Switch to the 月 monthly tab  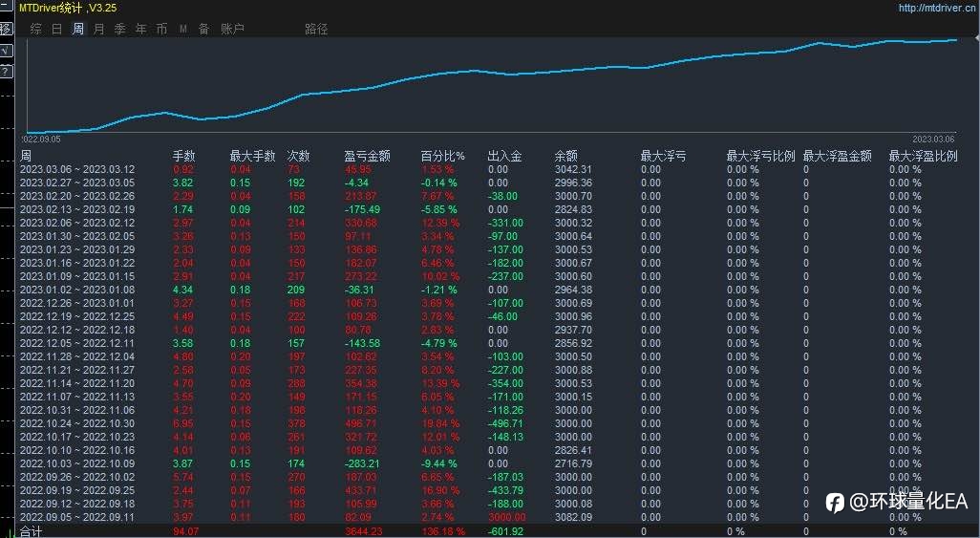pos(98,29)
